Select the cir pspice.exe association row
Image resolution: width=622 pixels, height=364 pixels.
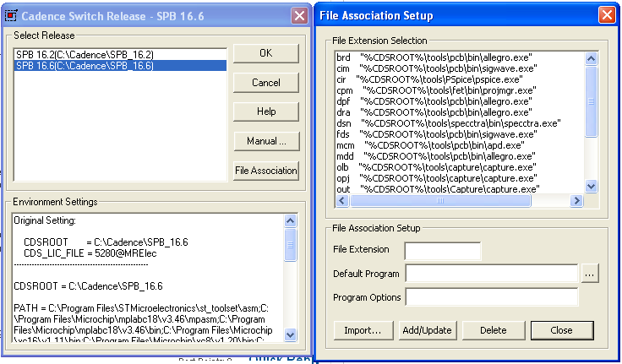pos(435,79)
